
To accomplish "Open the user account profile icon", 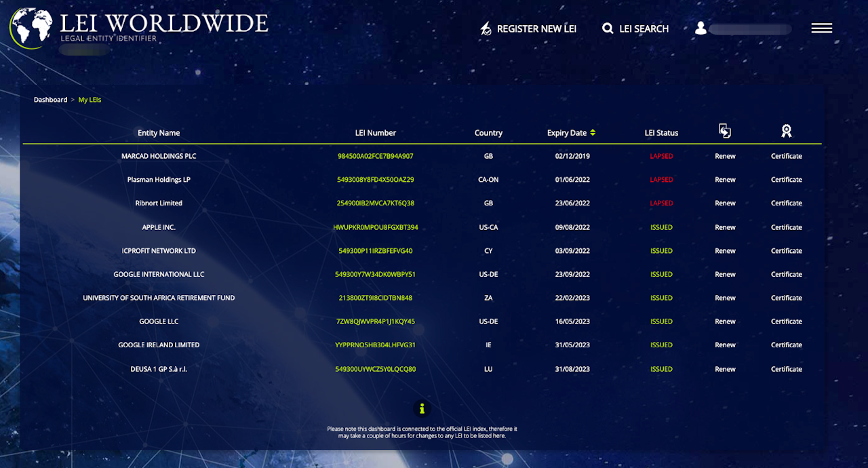I will 701,28.
